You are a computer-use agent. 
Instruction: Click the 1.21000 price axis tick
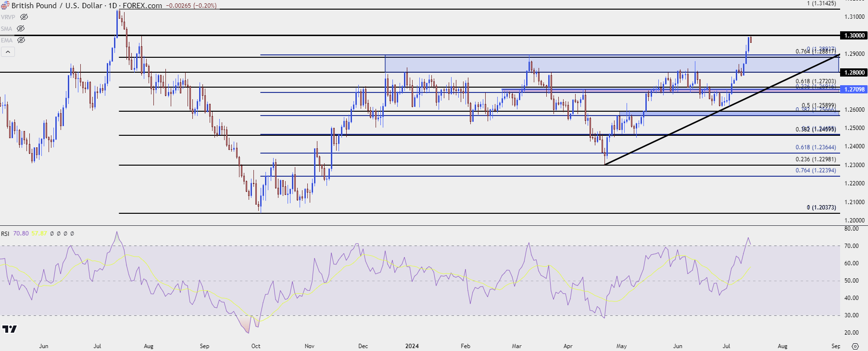pos(855,202)
